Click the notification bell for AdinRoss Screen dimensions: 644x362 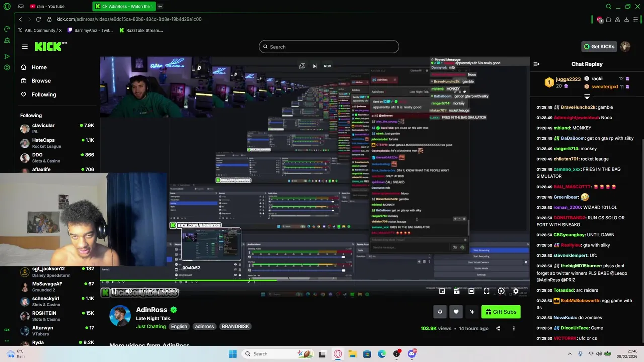click(440, 312)
